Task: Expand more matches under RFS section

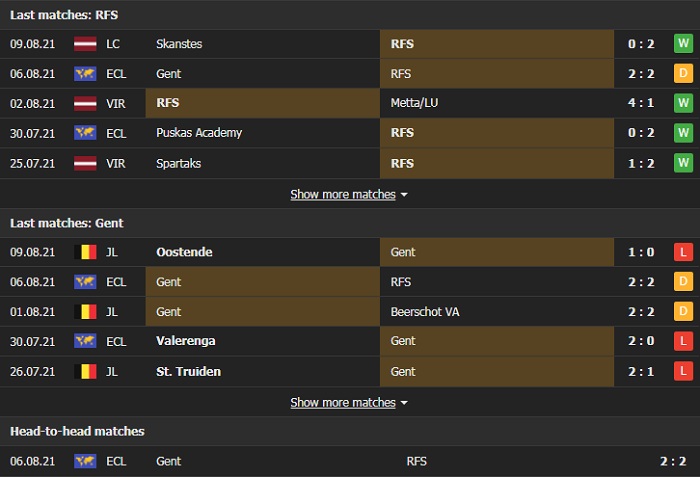Action: click(x=343, y=194)
